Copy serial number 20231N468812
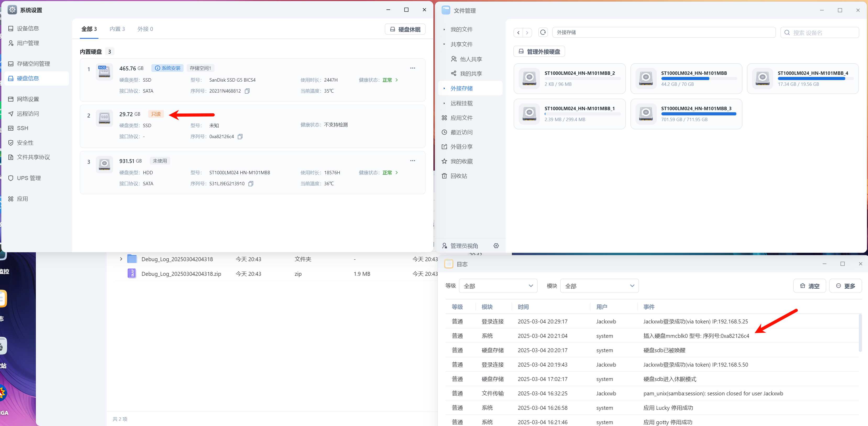Viewport: 868px width, 426px height. pos(247,91)
